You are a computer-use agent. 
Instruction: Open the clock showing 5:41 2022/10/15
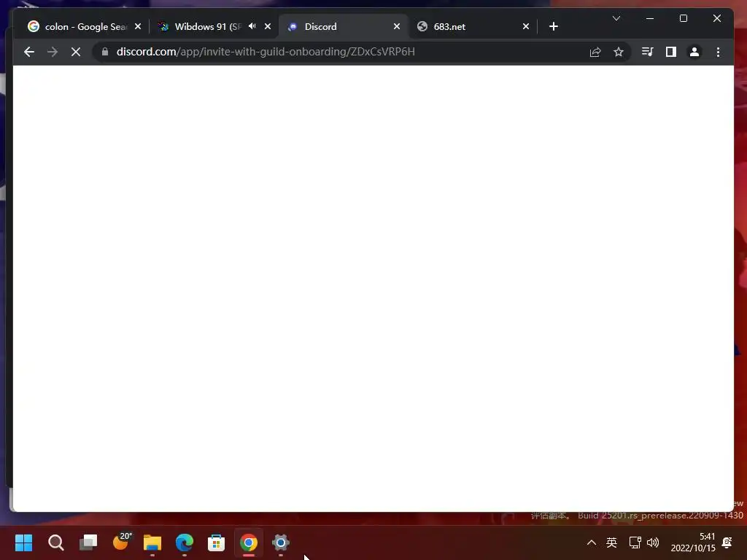point(693,542)
